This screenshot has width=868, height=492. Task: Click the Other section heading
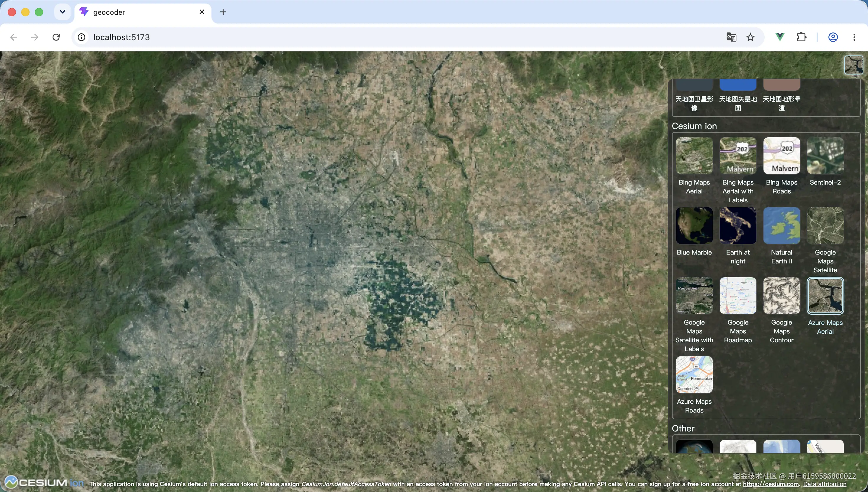point(683,429)
